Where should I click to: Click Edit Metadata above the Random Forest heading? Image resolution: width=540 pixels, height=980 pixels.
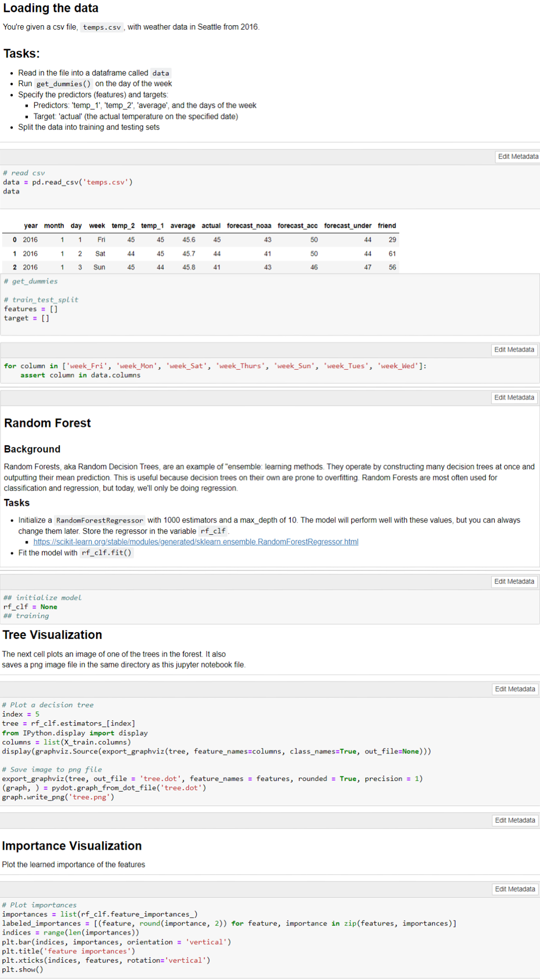(514, 398)
